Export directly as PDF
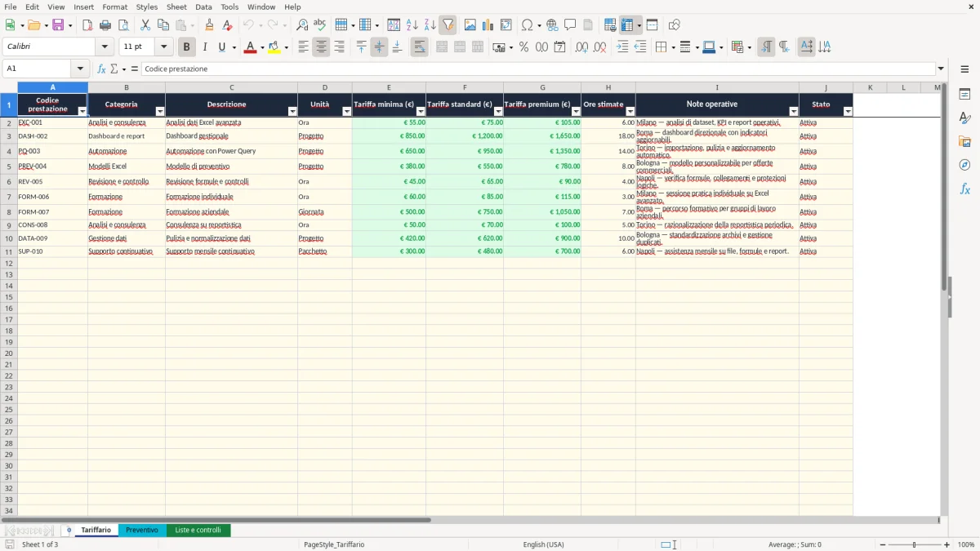This screenshot has width=980, height=551. click(x=87, y=25)
